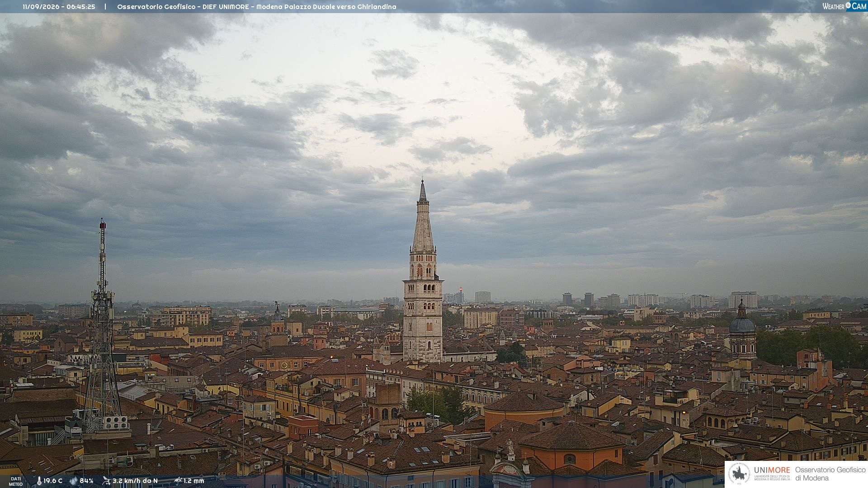
Task: Select the DATI METEO label
Action: coord(16,481)
